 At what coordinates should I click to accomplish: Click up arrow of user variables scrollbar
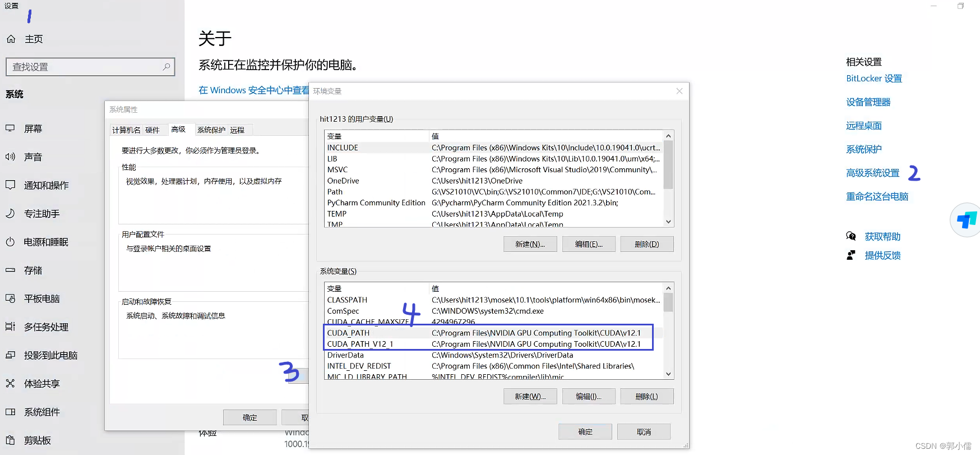(x=668, y=136)
